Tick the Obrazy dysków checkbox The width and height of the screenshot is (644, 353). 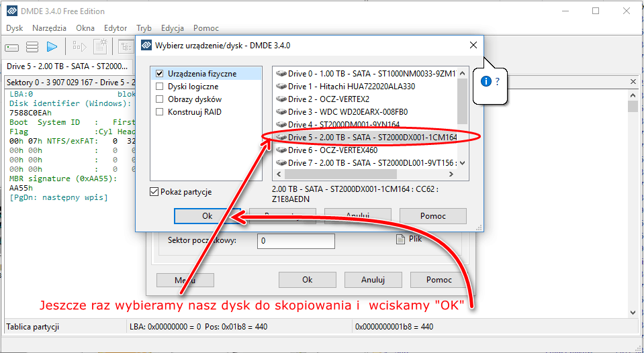[160, 99]
